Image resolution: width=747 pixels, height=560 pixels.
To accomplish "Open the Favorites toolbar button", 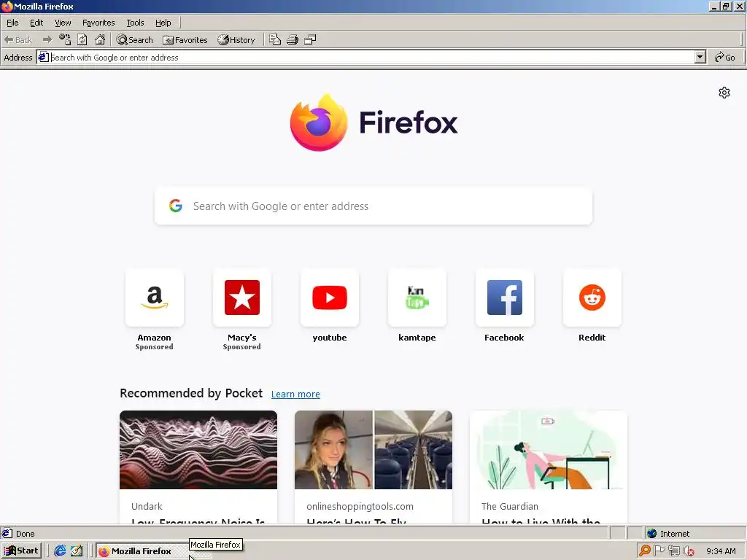I will 185,40.
